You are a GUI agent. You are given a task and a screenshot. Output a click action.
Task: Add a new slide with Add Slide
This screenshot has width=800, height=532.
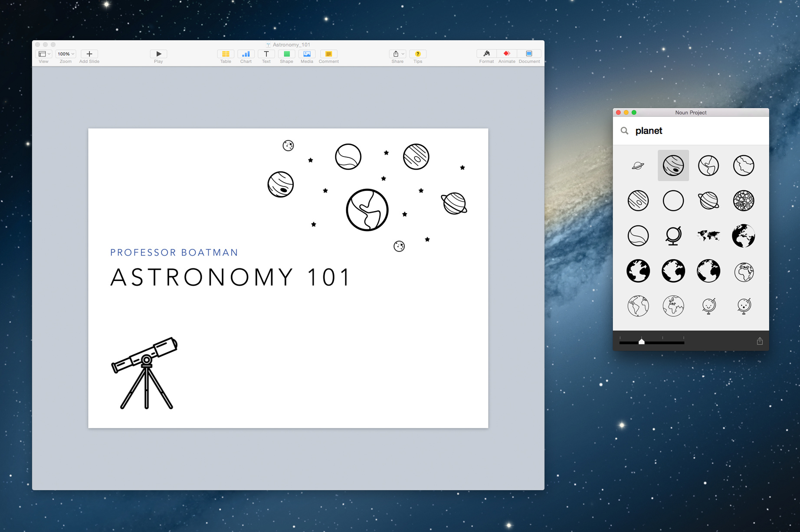click(x=89, y=54)
